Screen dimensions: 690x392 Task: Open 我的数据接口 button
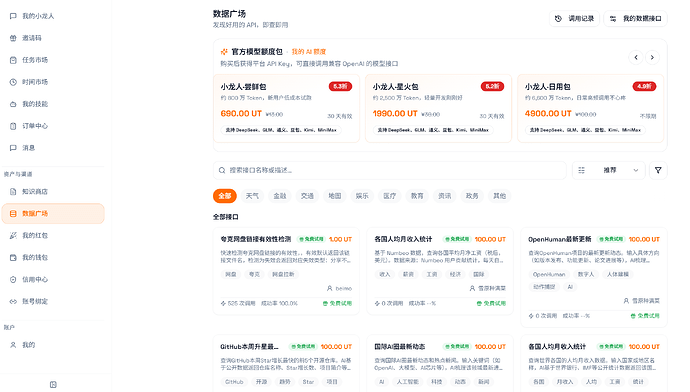pyautogui.click(x=635, y=18)
